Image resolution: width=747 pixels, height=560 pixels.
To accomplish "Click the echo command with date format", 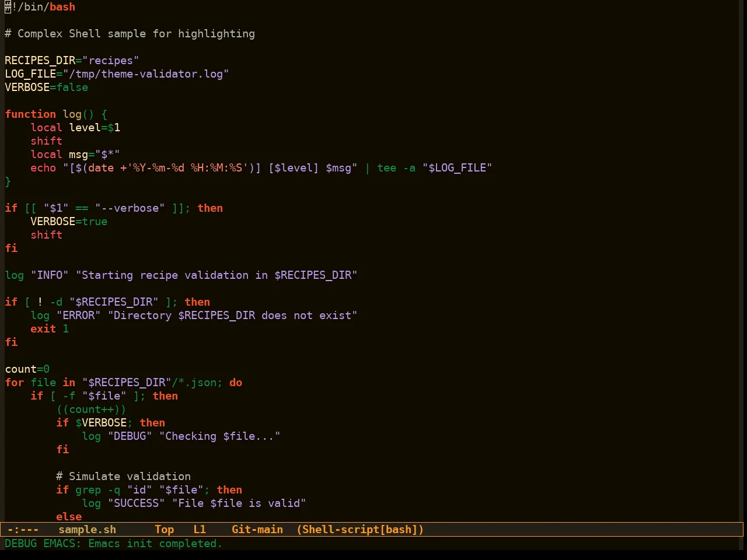I will pyautogui.click(x=261, y=168).
